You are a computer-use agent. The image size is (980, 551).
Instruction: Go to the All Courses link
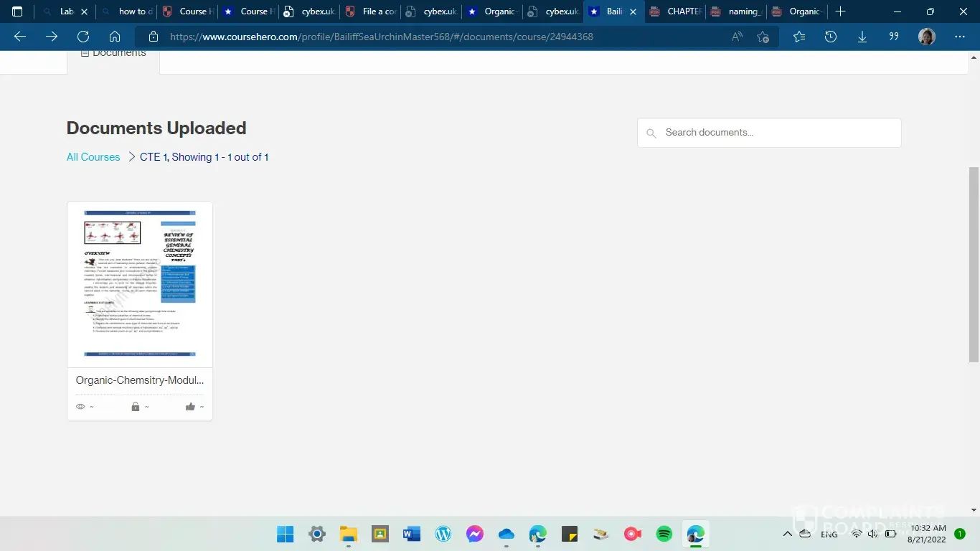coord(93,157)
